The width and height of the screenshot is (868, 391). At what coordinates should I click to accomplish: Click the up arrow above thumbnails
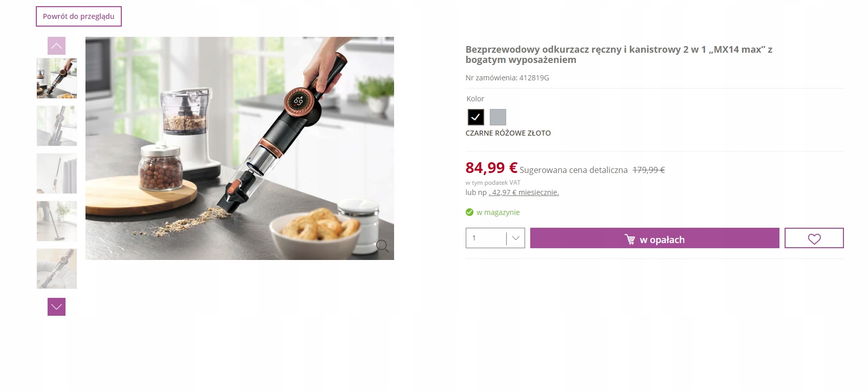click(56, 46)
